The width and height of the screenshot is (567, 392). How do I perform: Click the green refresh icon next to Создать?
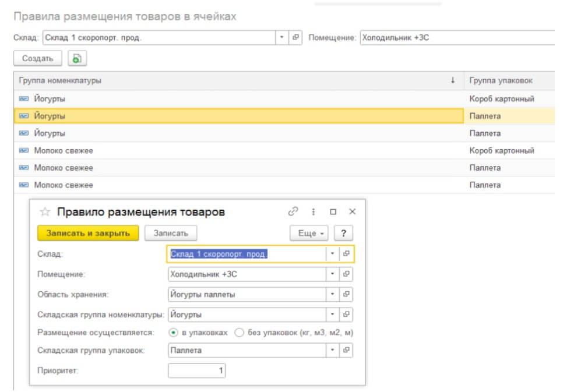(x=77, y=58)
